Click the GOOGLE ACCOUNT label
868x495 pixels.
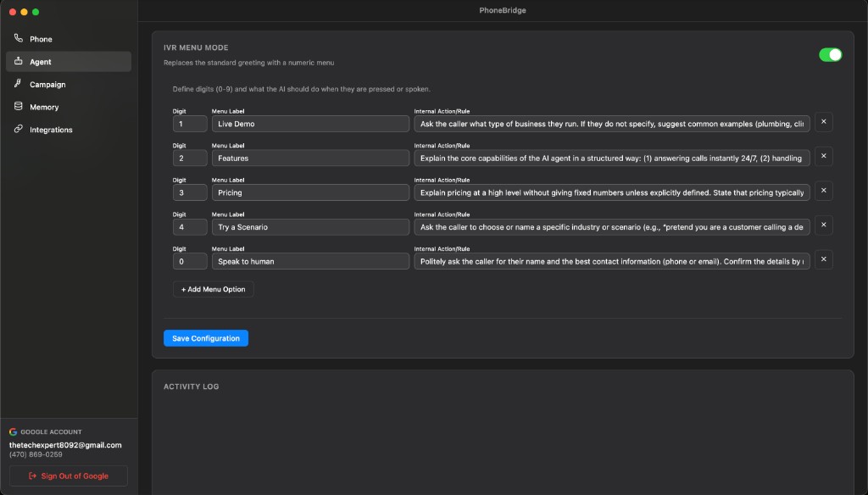(51, 432)
